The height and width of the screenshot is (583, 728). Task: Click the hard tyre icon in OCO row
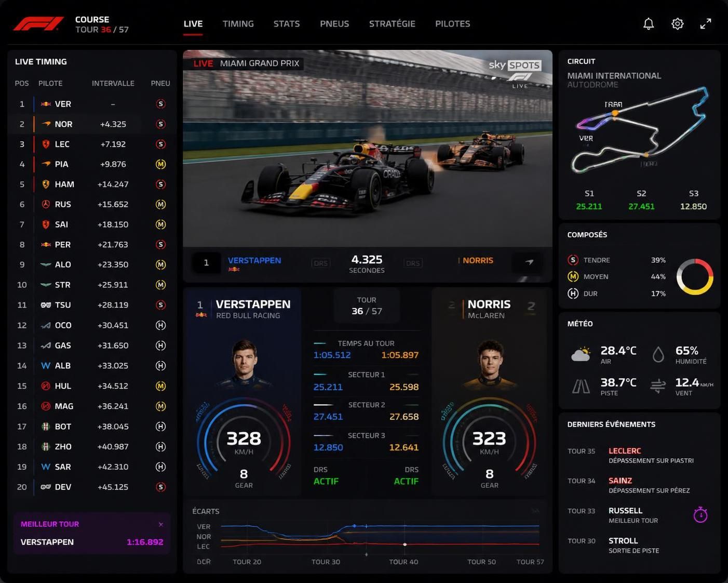161,325
